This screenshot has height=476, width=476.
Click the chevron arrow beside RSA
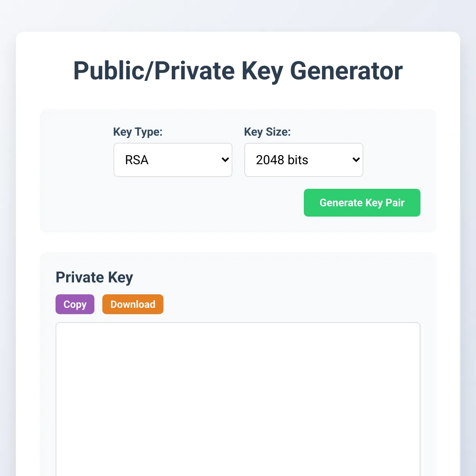coord(225,160)
